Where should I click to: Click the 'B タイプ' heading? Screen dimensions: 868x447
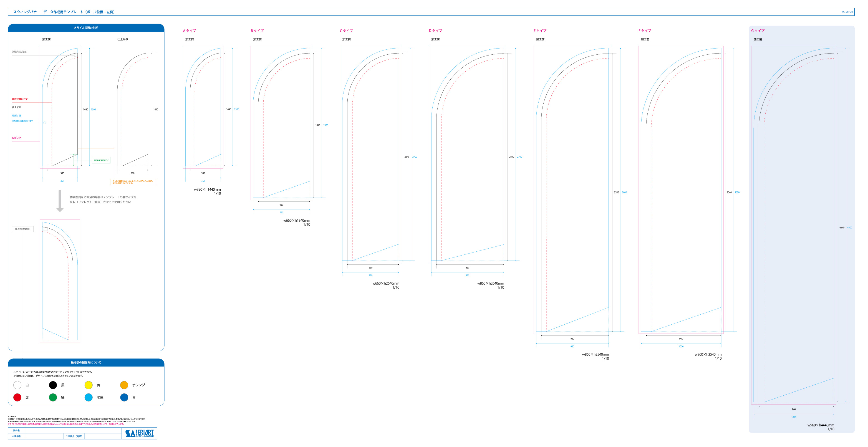(x=257, y=31)
